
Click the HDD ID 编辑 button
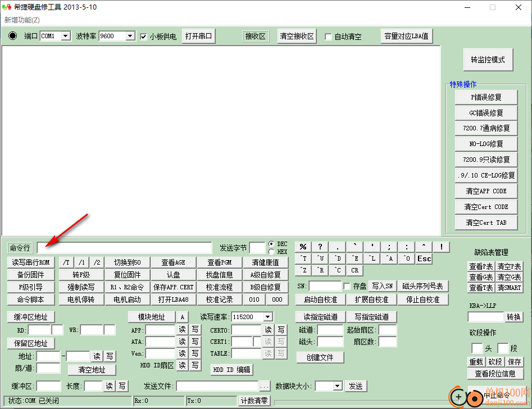pyautogui.click(x=232, y=370)
